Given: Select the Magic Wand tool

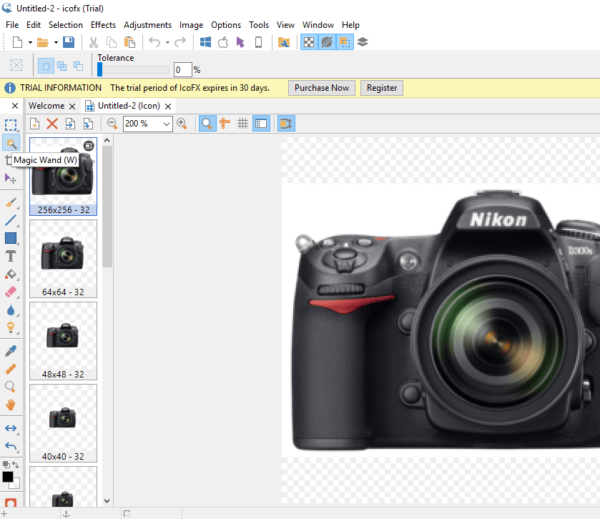Looking at the screenshot, I should 11,143.
